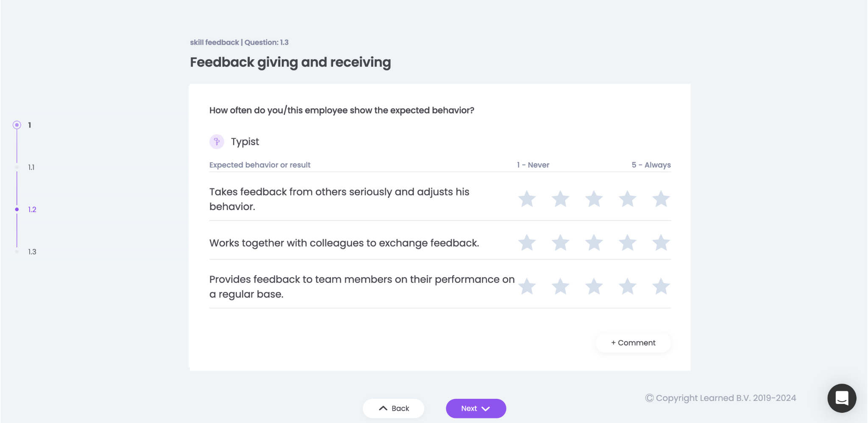This screenshot has width=868, height=423.
Task: Select fifth star for 'Works together with colleagues'
Action: pyautogui.click(x=661, y=243)
